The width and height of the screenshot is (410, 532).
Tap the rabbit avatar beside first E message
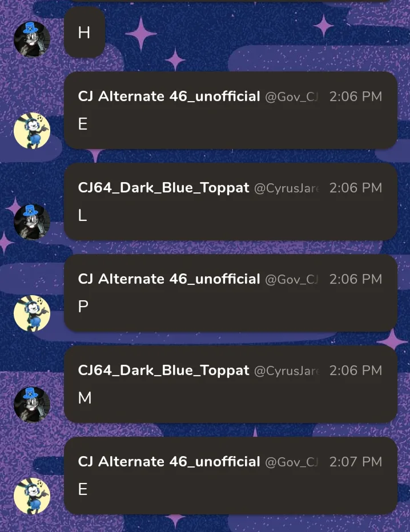tap(32, 130)
